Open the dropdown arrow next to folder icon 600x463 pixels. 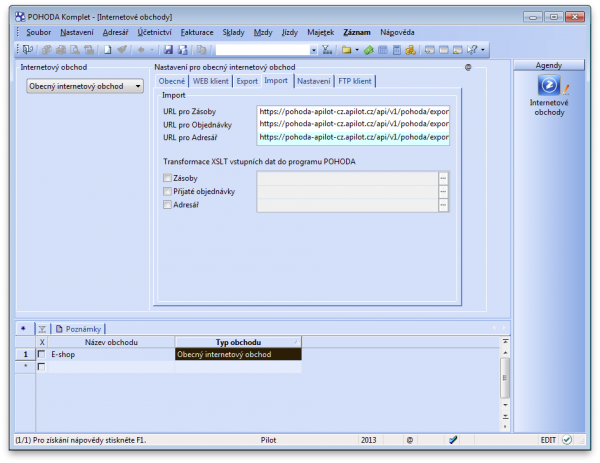point(357,50)
